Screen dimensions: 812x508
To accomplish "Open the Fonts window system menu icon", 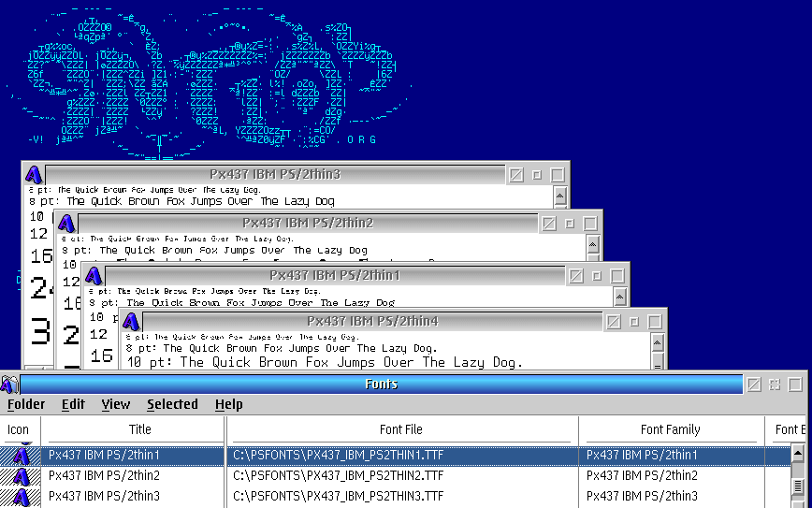I will click(9, 384).
